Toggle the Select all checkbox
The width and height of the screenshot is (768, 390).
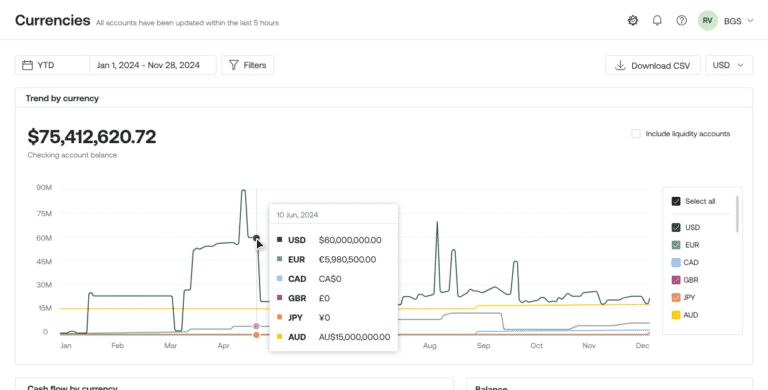click(x=676, y=201)
